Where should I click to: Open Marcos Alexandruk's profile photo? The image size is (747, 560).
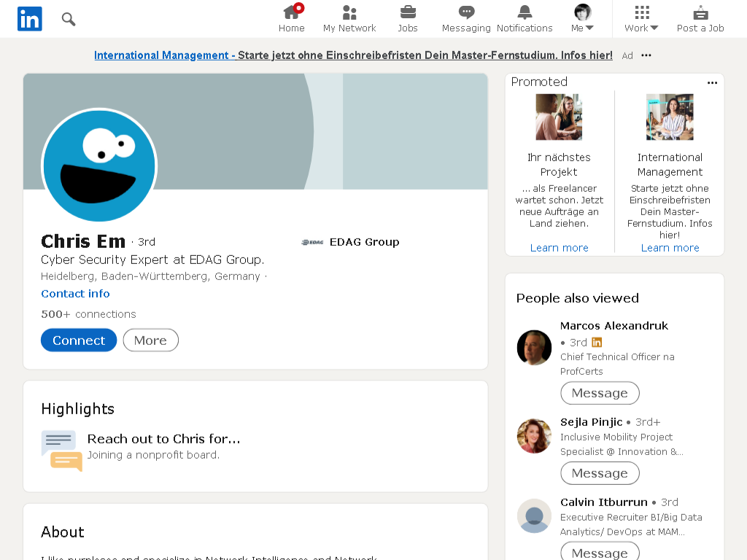534,348
